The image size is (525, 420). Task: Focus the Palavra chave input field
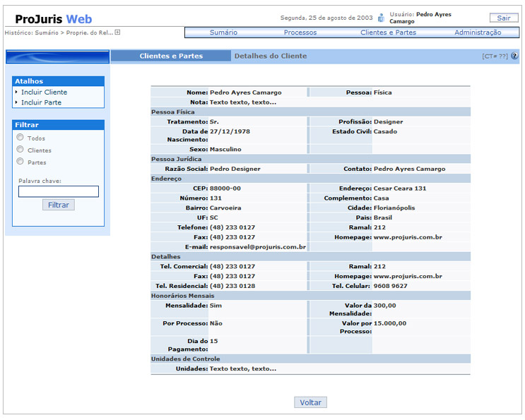coord(58,191)
